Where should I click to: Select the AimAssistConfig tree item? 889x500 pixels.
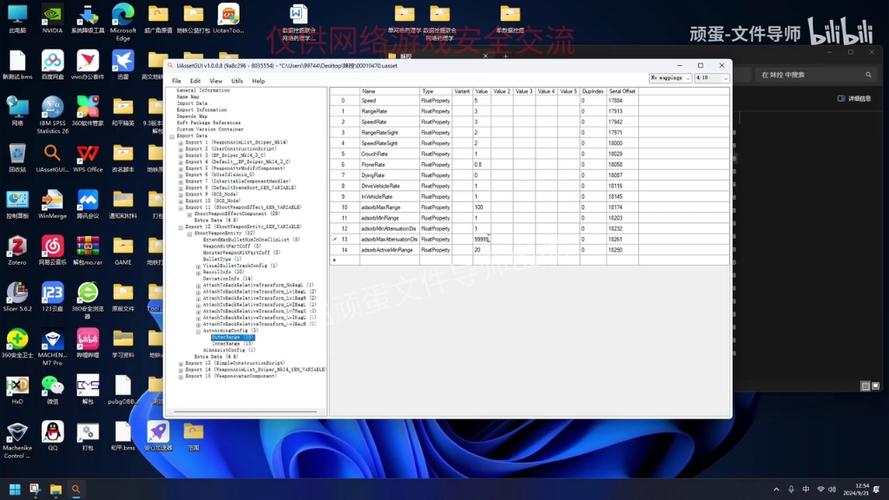point(228,350)
